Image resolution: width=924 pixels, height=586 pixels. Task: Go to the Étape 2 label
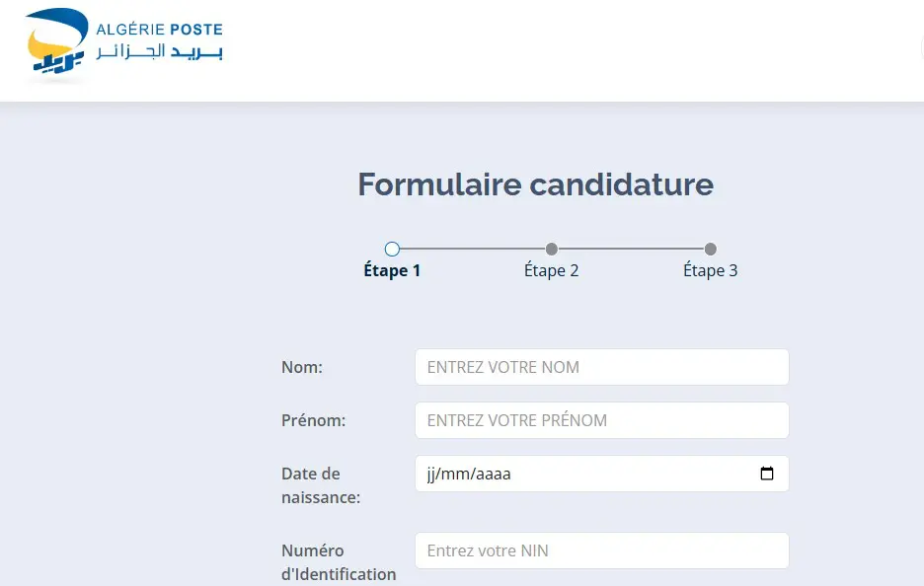551,270
